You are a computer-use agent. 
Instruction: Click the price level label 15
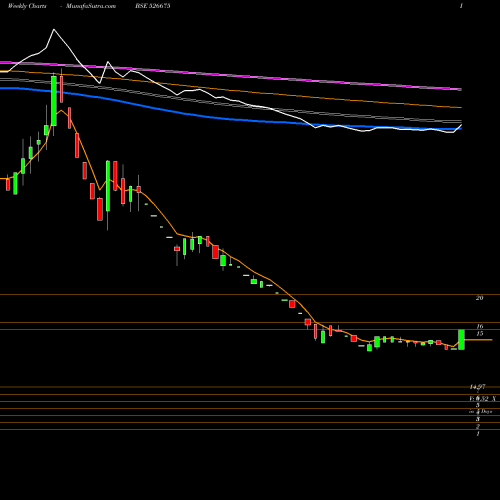tap(479, 334)
